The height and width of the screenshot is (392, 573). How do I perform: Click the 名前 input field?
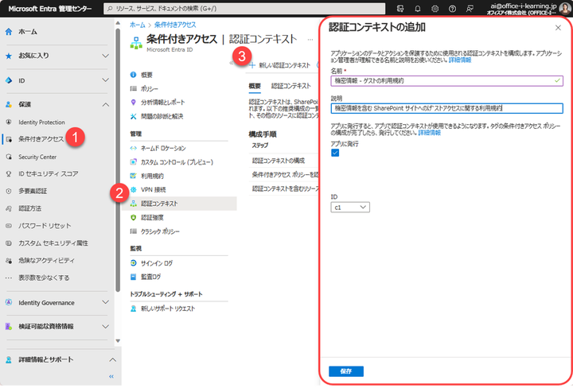tap(446, 80)
